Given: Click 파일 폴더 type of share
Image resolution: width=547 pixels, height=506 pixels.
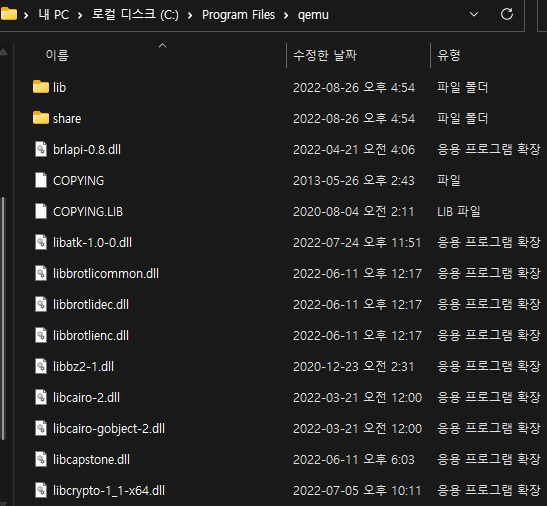Looking at the screenshot, I should tap(463, 118).
